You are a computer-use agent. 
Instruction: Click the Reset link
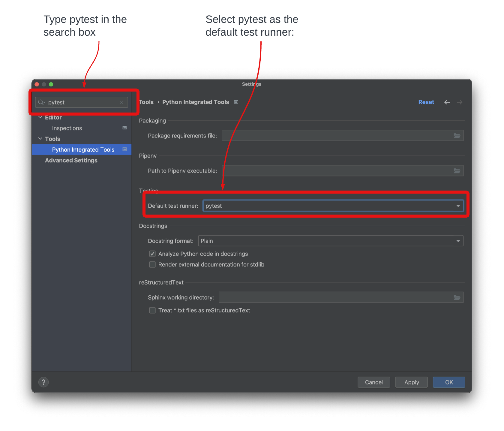coord(426,102)
